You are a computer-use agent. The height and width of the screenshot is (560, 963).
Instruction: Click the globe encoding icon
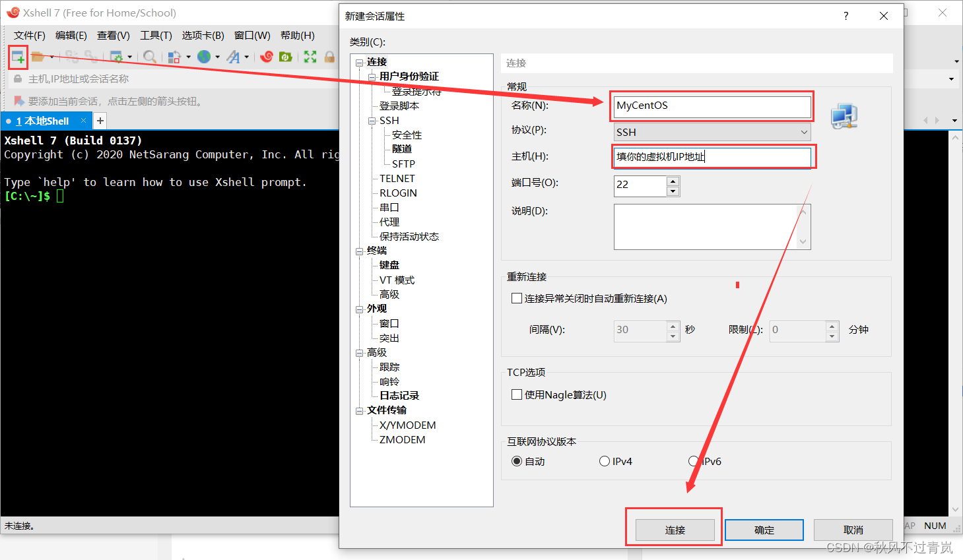[x=204, y=57]
